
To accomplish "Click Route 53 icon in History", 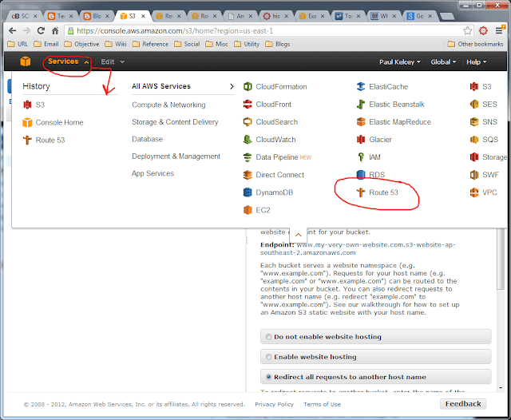I will [x=27, y=140].
